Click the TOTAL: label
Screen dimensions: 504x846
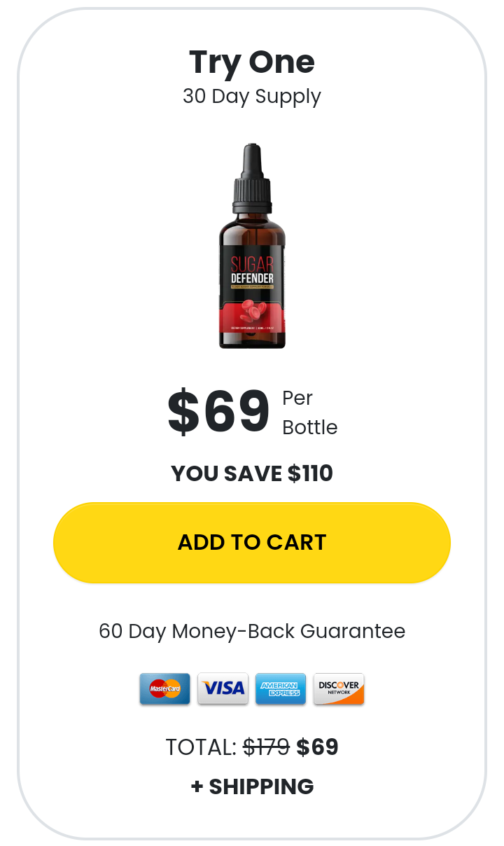(x=201, y=748)
